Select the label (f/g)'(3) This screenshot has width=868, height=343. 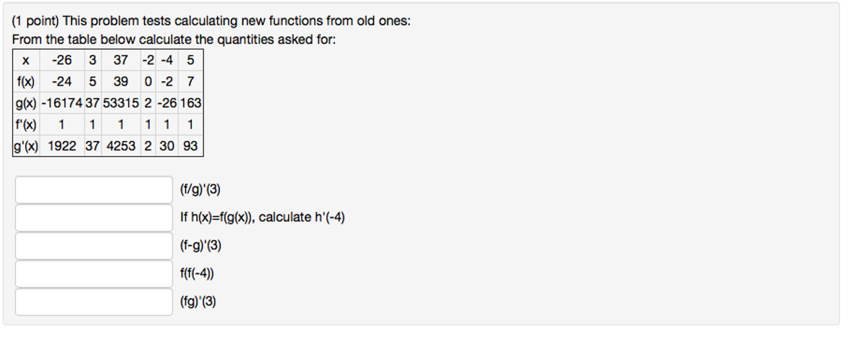pyautogui.click(x=200, y=189)
